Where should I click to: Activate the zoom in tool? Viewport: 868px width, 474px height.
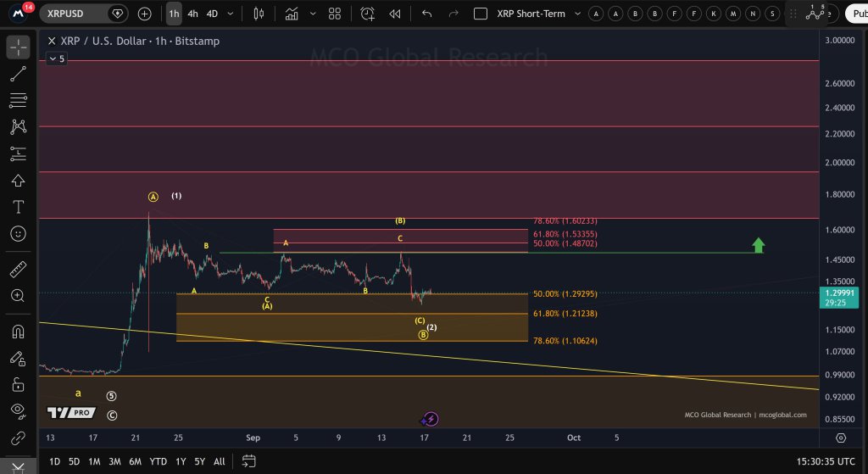point(18,296)
